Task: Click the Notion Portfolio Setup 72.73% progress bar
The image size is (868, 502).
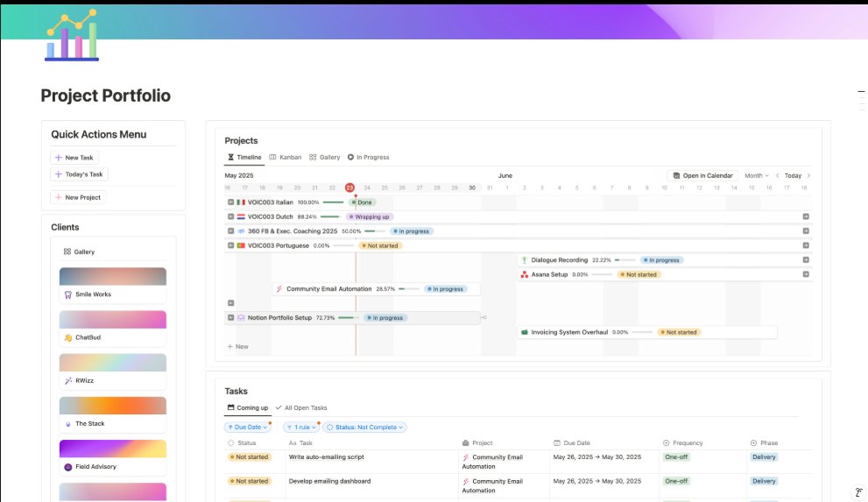Action: point(349,318)
